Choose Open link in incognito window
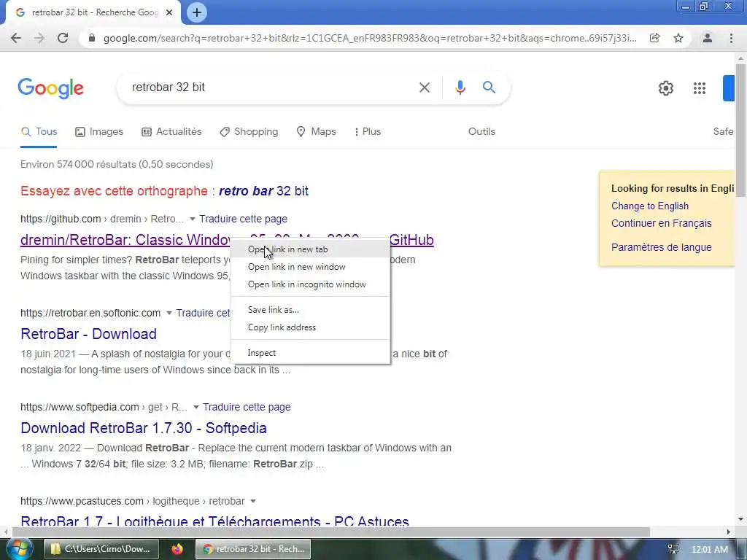 pos(310,285)
